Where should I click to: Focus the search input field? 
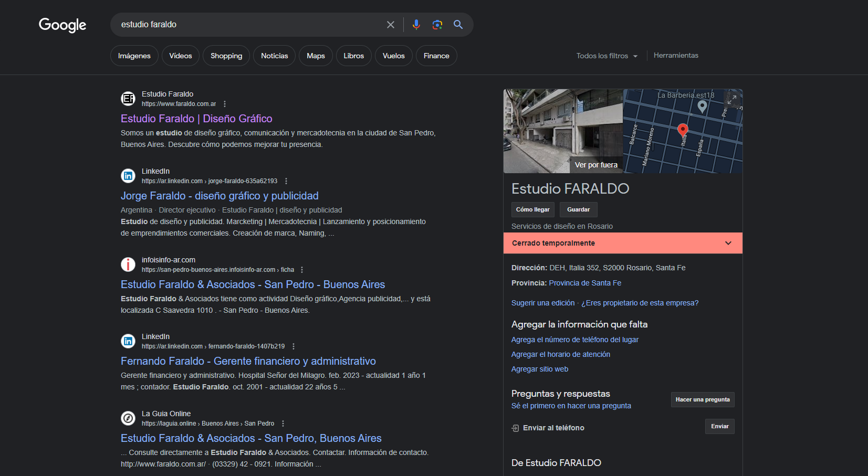coord(247,25)
